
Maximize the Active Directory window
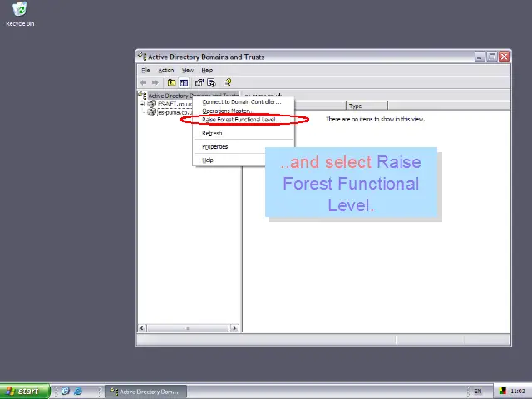491,57
